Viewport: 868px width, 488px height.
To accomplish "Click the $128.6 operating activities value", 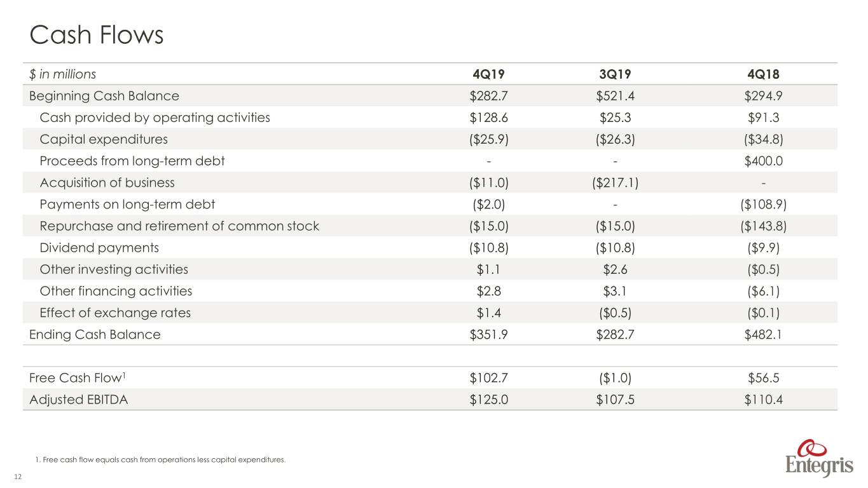I will pos(489,118).
